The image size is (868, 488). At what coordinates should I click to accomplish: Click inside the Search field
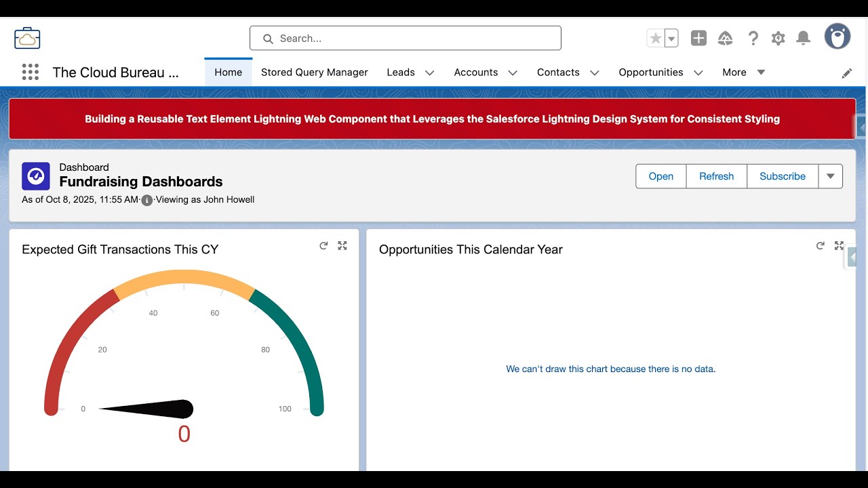[x=406, y=38]
